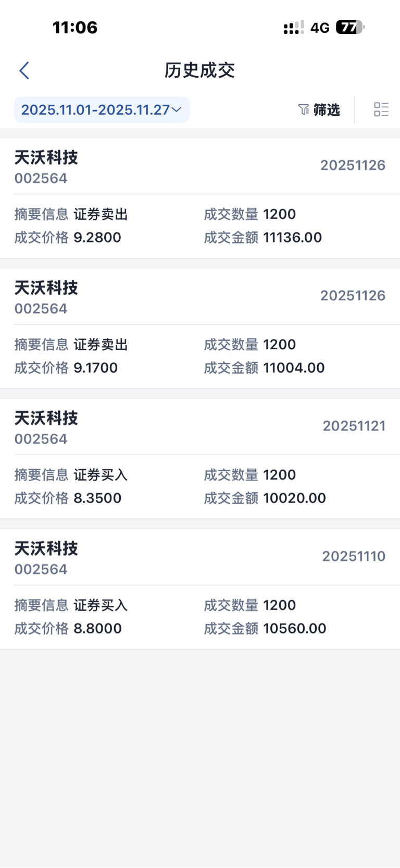Screen dimensions: 400x868
Task: Tap the 11004.00 transaction amount
Action: coord(294,368)
